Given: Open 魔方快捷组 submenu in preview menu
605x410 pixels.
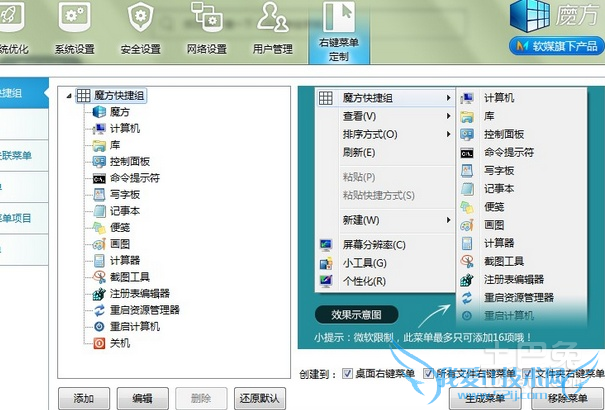Looking at the screenshot, I should 385,98.
